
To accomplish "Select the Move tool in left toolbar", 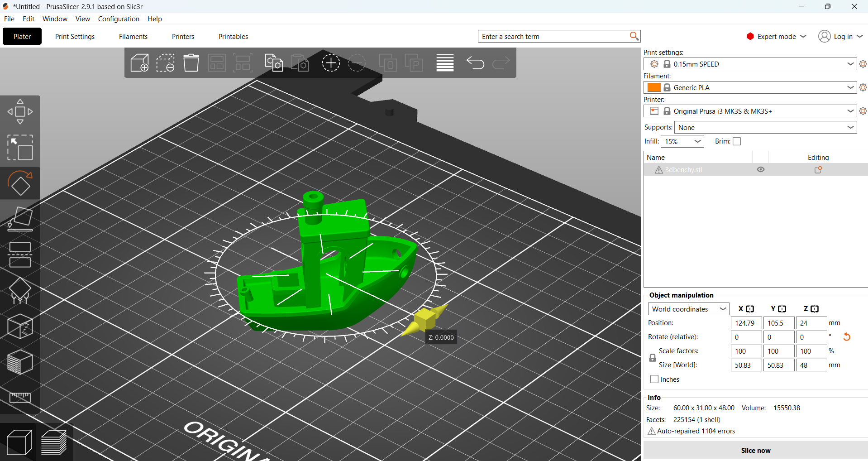I will pyautogui.click(x=20, y=111).
